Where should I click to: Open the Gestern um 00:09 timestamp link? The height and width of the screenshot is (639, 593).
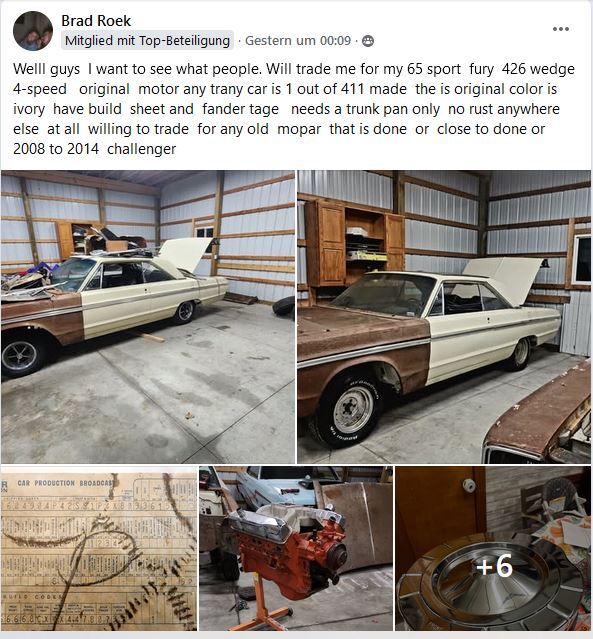pyautogui.click(x=298, y=40)
